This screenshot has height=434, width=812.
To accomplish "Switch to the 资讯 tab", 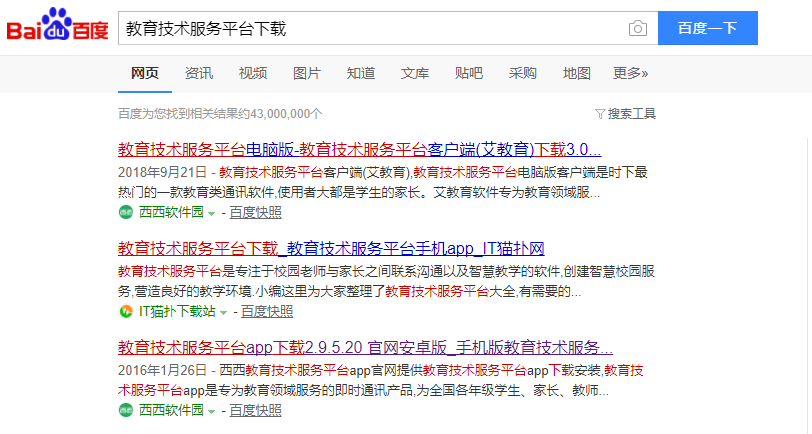I will click(199, 73).
